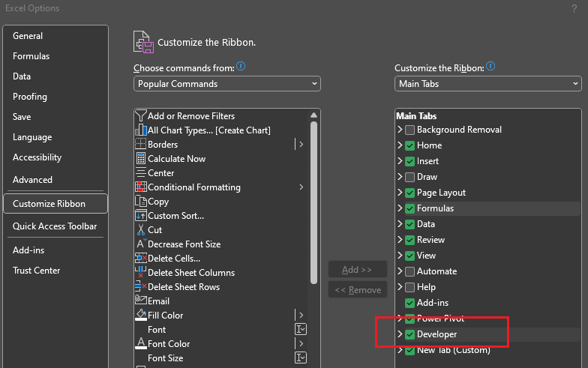Select the Add or Remove Filters funnel icon
The height and width of the screenshot is (368, 588).
141,115
